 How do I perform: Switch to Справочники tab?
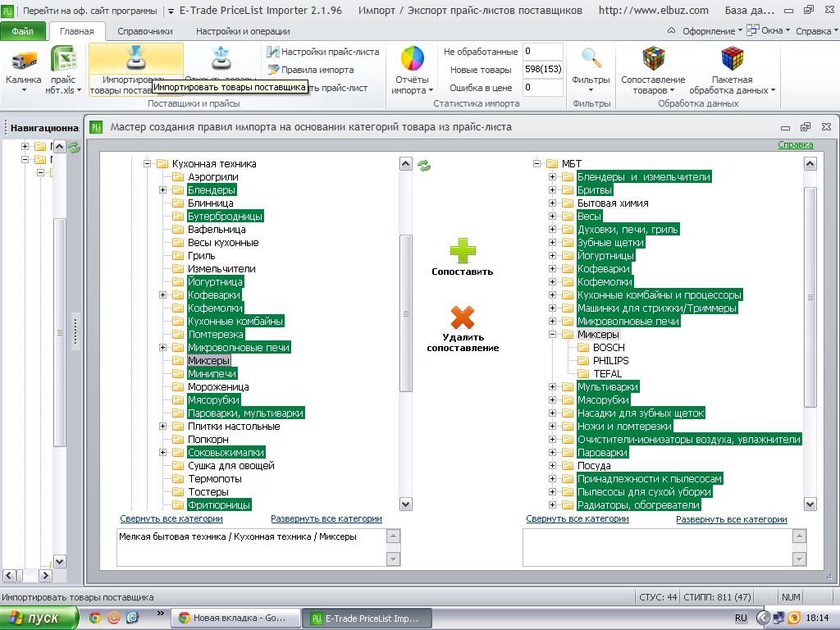pos(144,31)
